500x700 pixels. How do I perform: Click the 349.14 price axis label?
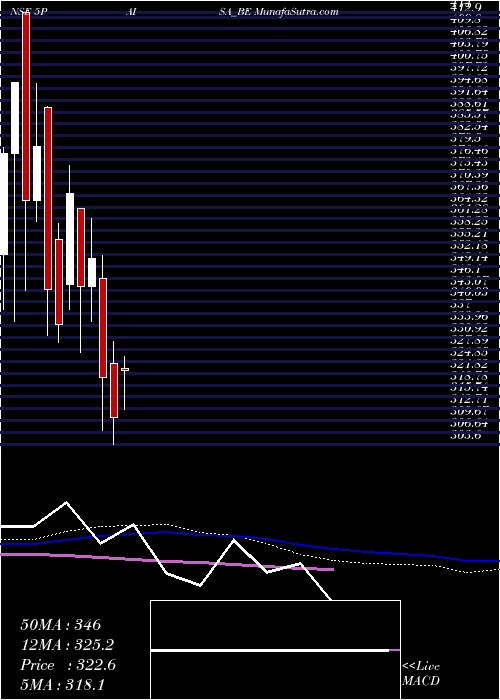point(469,258)
